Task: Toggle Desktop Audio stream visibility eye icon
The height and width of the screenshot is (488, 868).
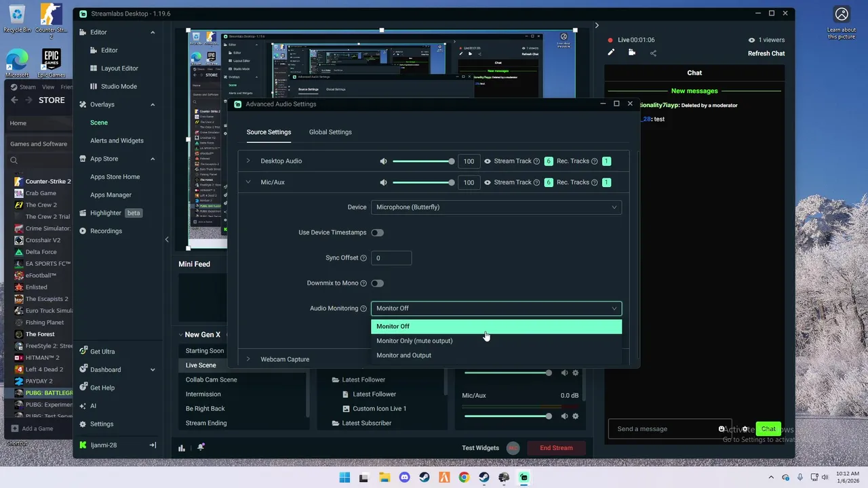Action: point(487,161)
